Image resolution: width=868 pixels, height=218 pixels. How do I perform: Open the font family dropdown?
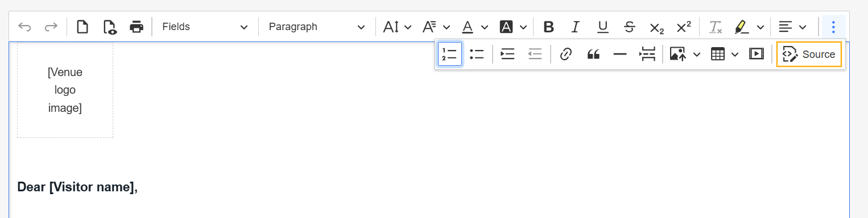pyautogui.click(x=436, y=27)
